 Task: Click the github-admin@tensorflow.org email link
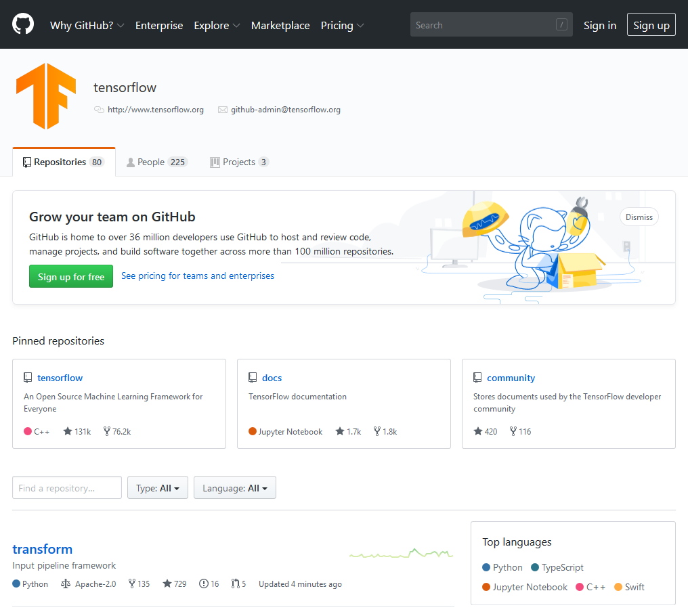point(286,110)
